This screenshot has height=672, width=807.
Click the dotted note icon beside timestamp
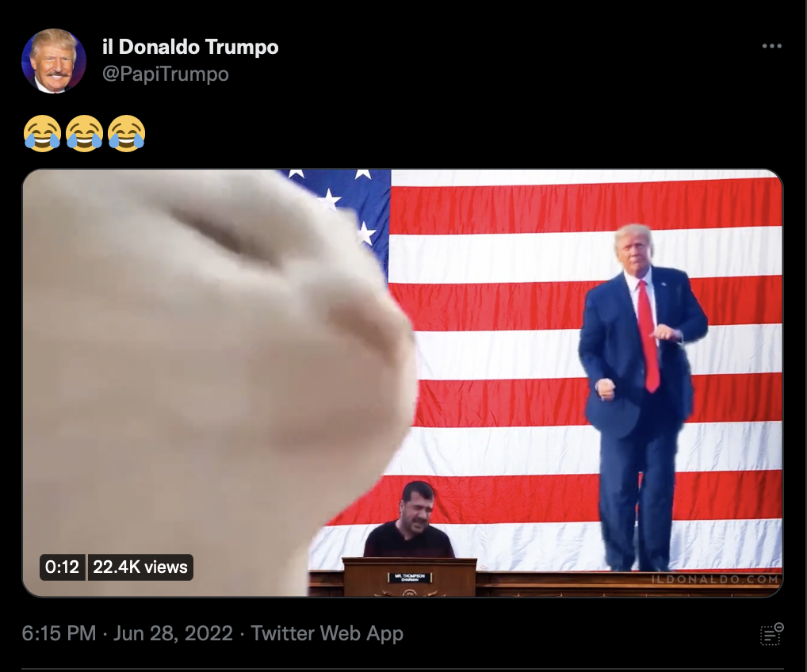[x=771, y=634]
